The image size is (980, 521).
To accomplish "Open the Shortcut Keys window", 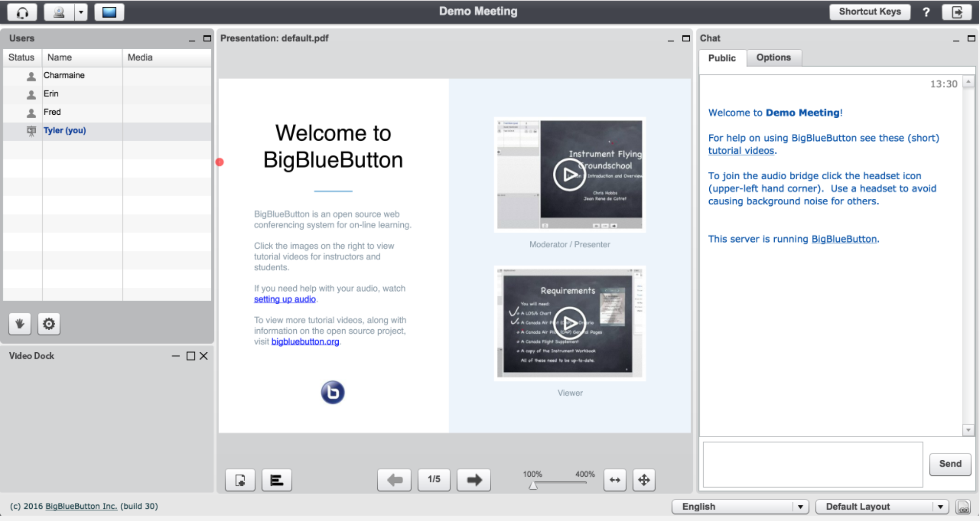I will (x=870, y=12).
